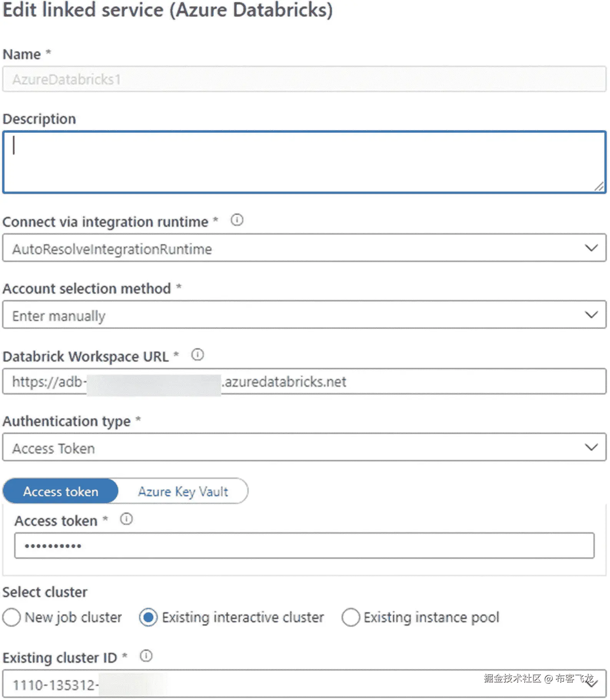Click the Access token info icon

pyautogui.click(x=126, y=519)
